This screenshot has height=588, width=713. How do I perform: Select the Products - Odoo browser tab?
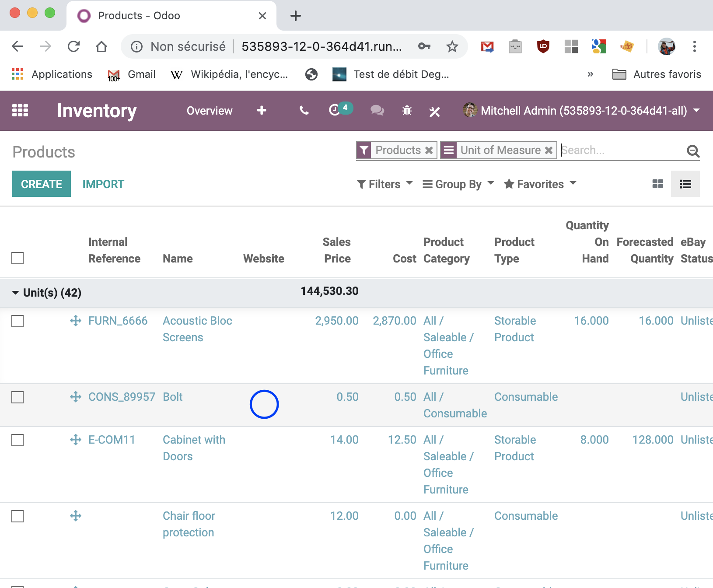[139, 15]
